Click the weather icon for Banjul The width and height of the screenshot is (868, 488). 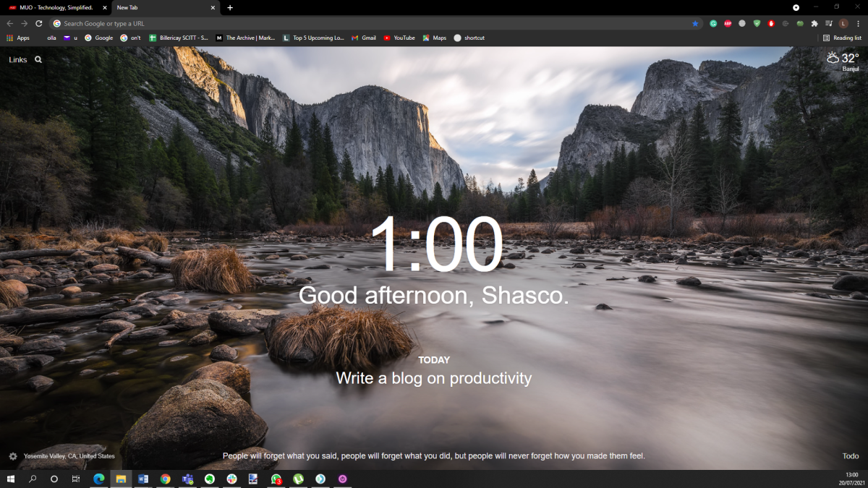(x=833, y=58)
